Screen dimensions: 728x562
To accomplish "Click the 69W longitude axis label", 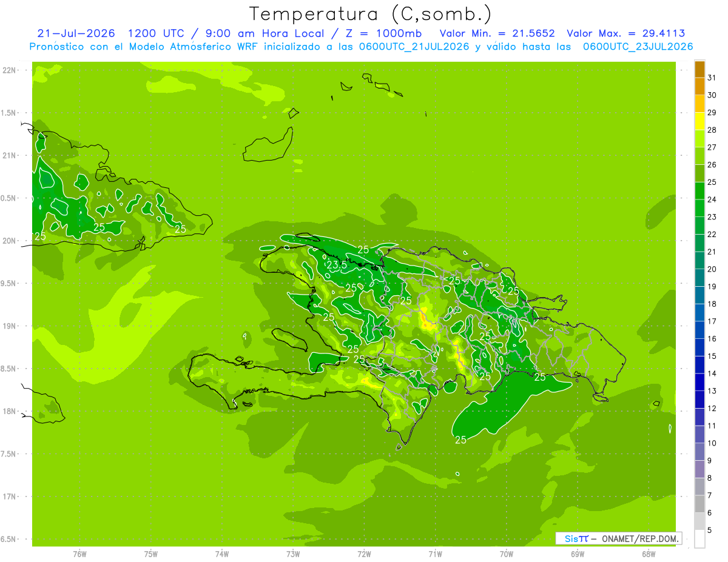I will pyautogui.click(x=578, y=554).
